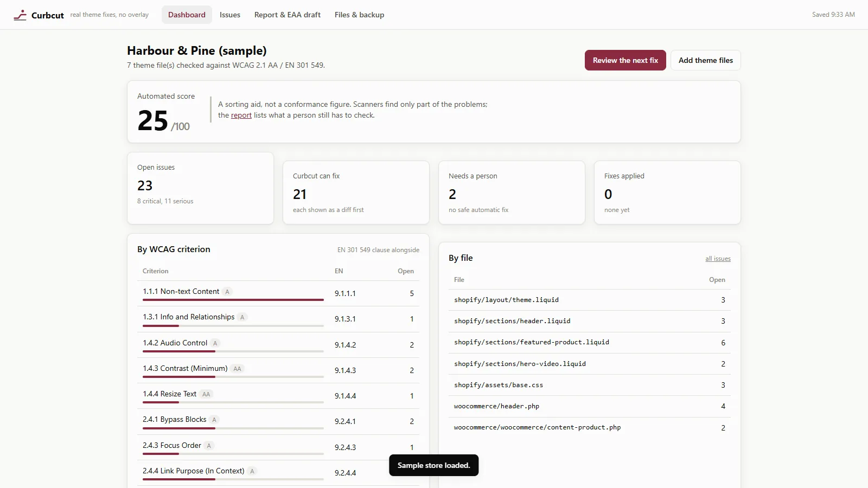The image size is (868, 488).
Task: Open shopify/sections/featured-product.liquid file row
Action: (590, 343)
